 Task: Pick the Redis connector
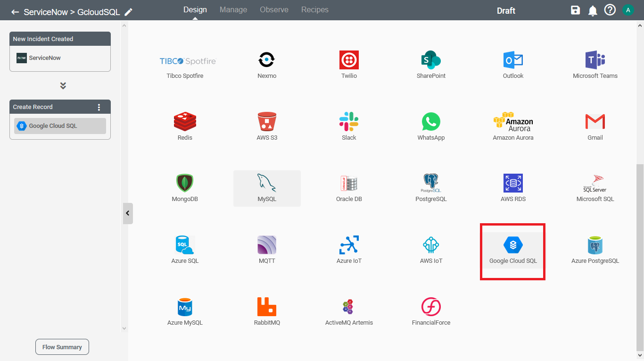click(x=185, y=127)
